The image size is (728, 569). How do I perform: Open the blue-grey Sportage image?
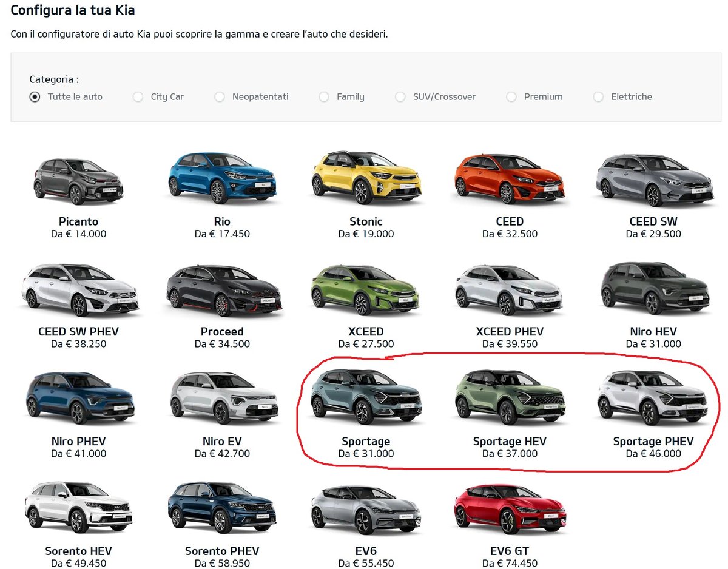click(366, 397)
